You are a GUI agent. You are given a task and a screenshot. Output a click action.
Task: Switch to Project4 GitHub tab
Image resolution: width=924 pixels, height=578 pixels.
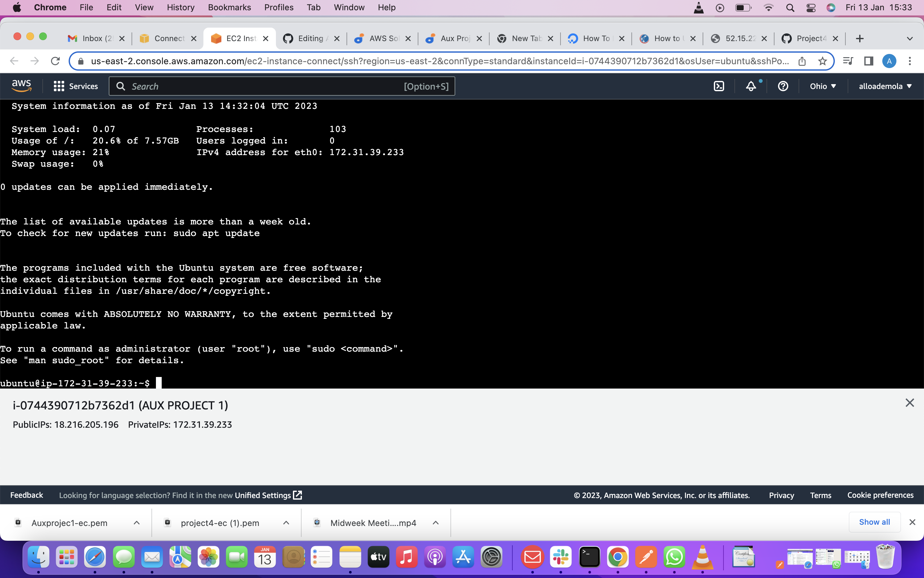click(x=810, y=39)
